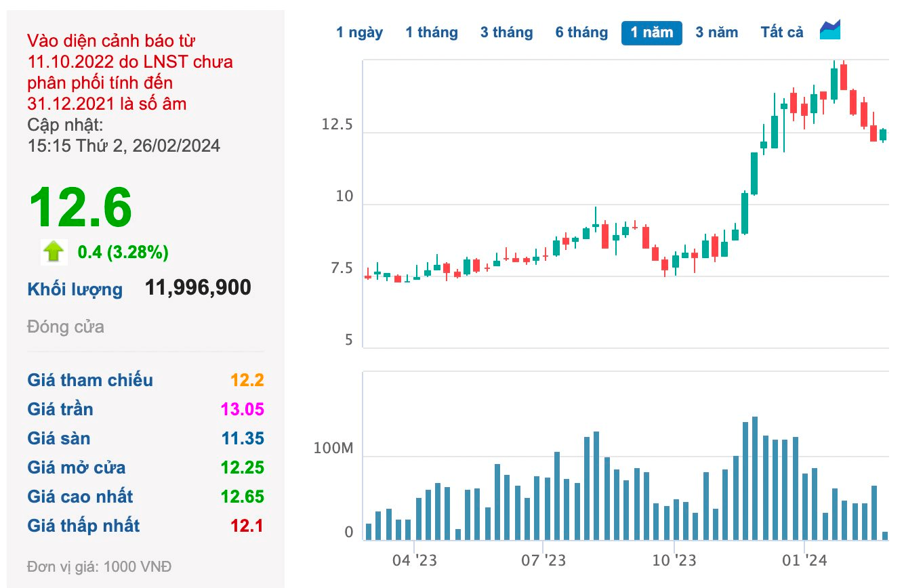Click the 'Khối lượng' volume label
The height and width of the screenshot is (588, 904).
click(x=76, y=289)
